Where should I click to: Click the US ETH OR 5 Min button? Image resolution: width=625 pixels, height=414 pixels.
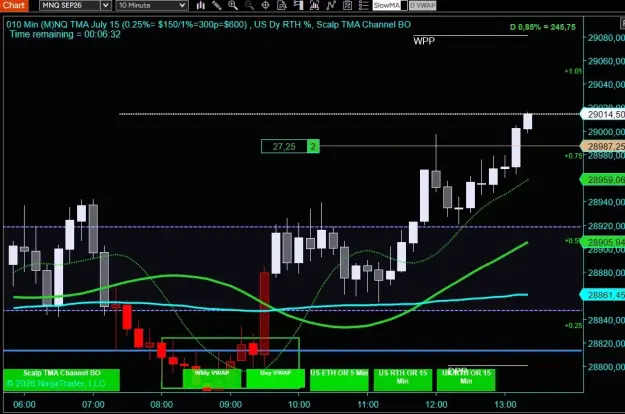click(x=339, y=379)
